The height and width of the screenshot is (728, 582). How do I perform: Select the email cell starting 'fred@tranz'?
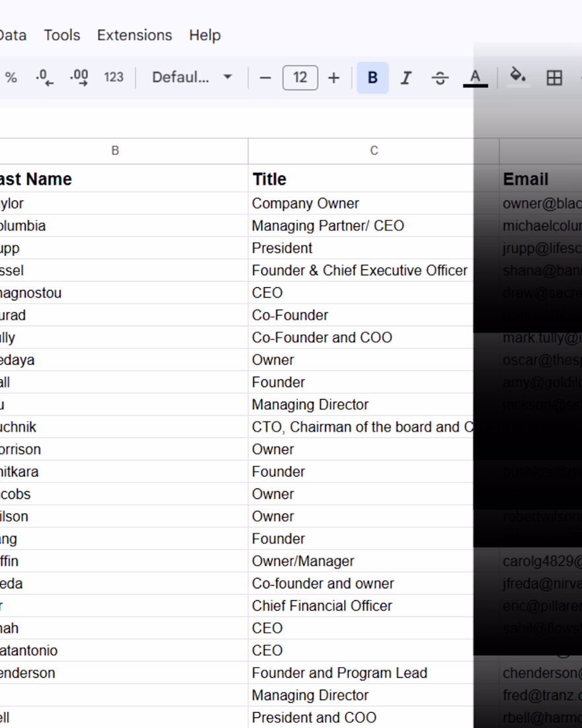point(541,695)
